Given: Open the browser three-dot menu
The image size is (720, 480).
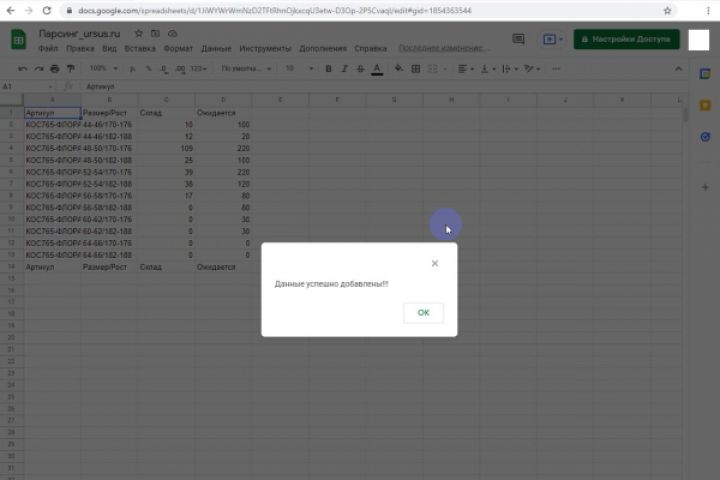Looking at the screenshot, I should coord(708,11).
